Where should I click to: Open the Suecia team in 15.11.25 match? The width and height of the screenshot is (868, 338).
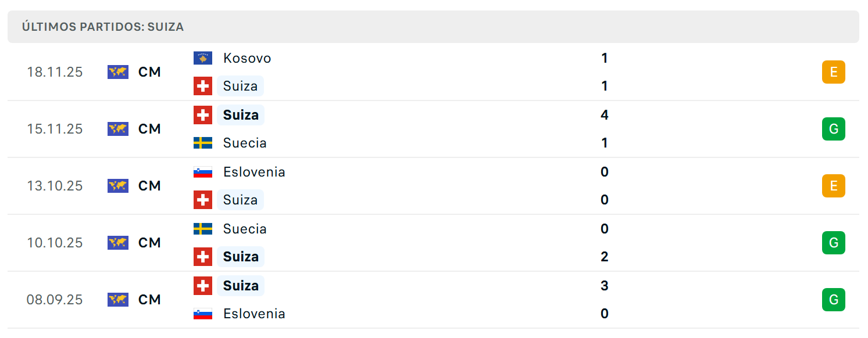(245, 143)
